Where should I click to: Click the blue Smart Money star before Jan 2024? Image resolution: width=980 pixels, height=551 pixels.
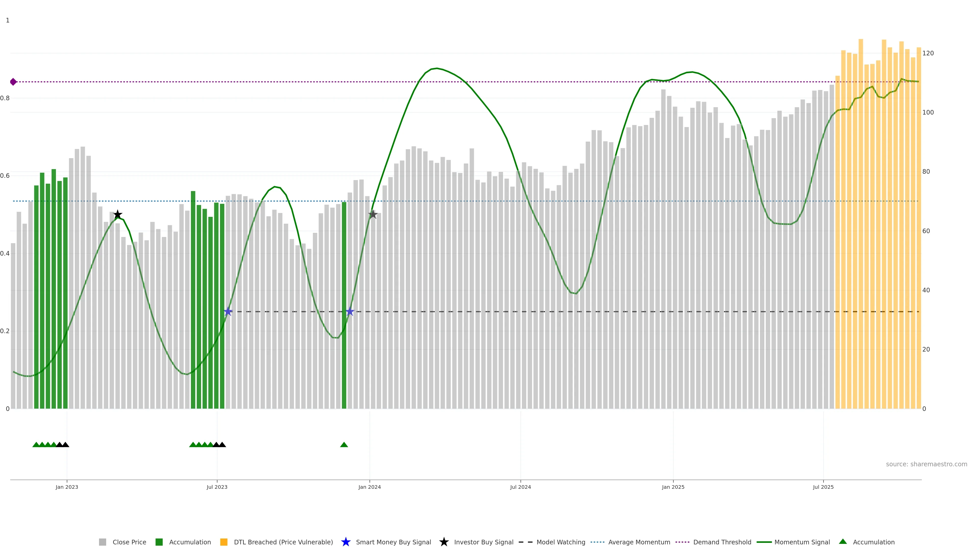(350, 312)
